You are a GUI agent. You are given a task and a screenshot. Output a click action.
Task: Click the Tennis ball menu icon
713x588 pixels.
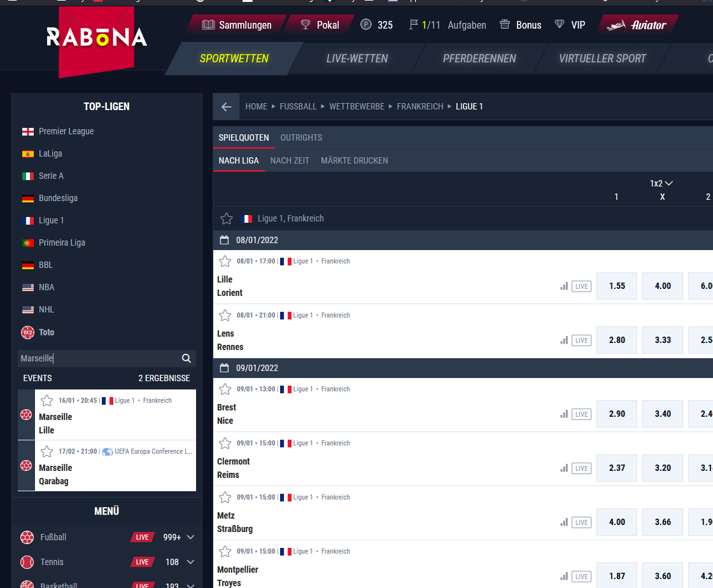coord(27,562)
